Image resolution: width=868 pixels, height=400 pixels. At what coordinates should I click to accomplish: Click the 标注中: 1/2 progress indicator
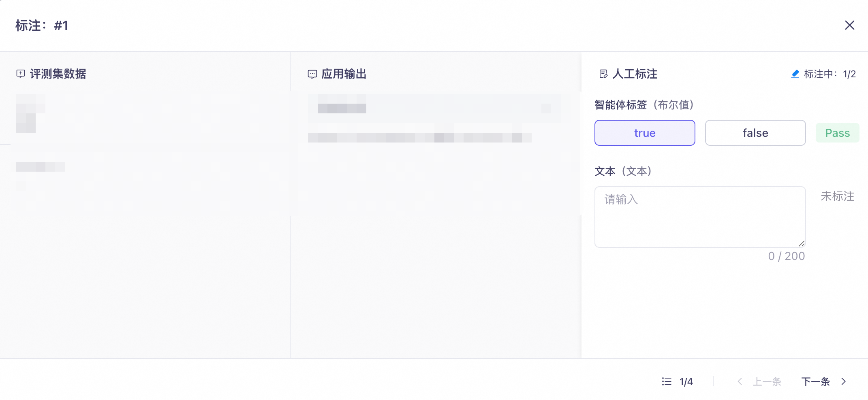[x=829, y=74]
